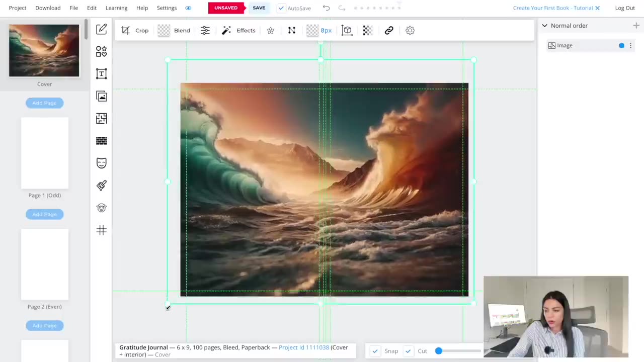Image resolution: width=644 pixels, height=362 pixels.
Task: Open the images tool in the sidebar
Action: click(102, 96)
